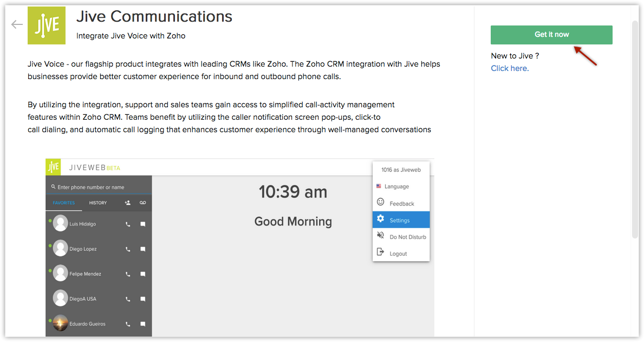The image size is (644, 342).
Task: Click the add contact icon
Action: [128, 203]
